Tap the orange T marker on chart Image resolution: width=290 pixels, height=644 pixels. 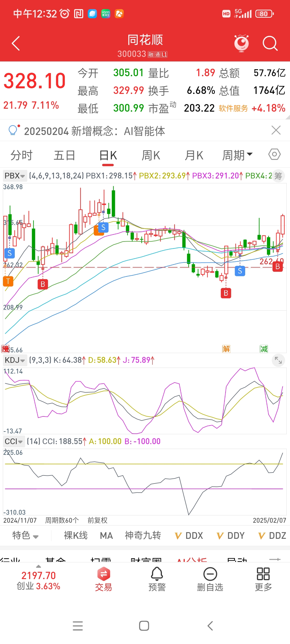pos(8,281)
